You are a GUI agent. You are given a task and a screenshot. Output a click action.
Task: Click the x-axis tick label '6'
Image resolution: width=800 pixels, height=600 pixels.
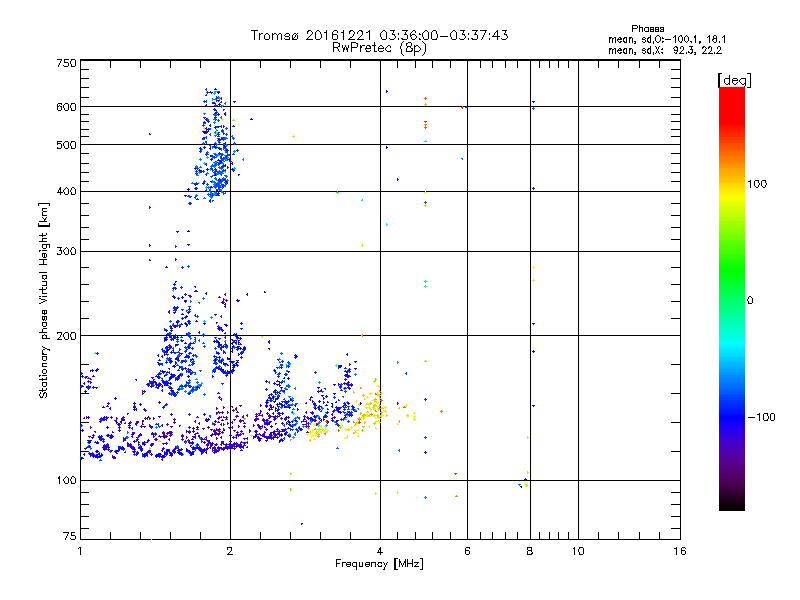pyautogui.click(x=467, y=551)
